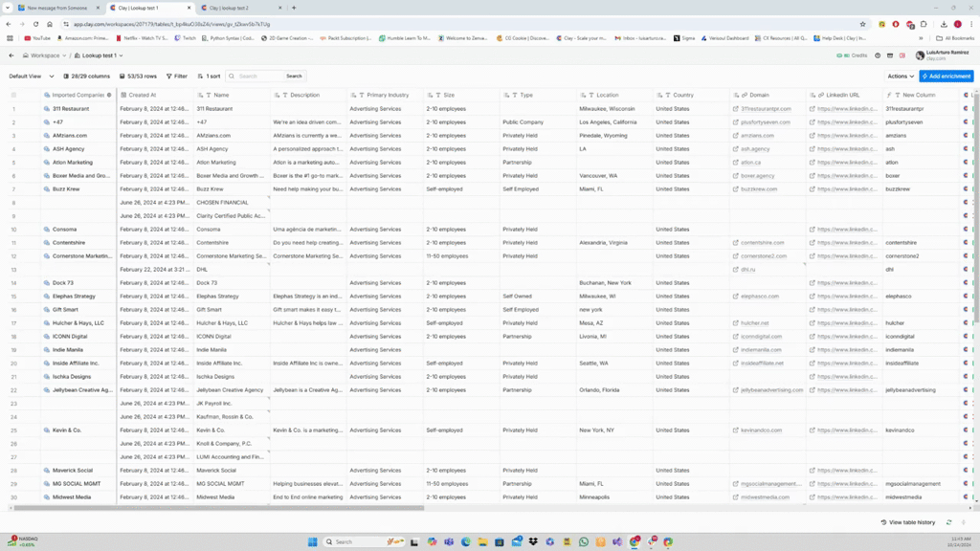Click the table Search input field

258,77
